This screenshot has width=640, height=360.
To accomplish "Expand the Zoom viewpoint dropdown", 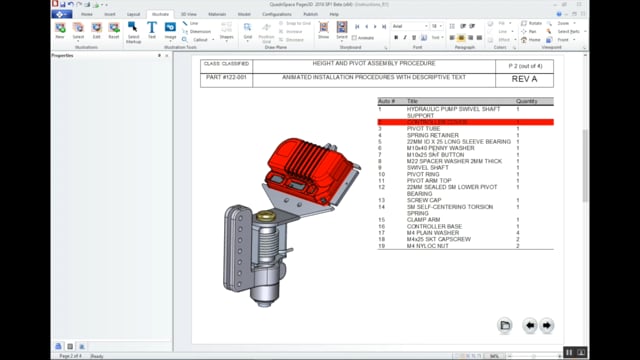I will [x=574, y=23].
